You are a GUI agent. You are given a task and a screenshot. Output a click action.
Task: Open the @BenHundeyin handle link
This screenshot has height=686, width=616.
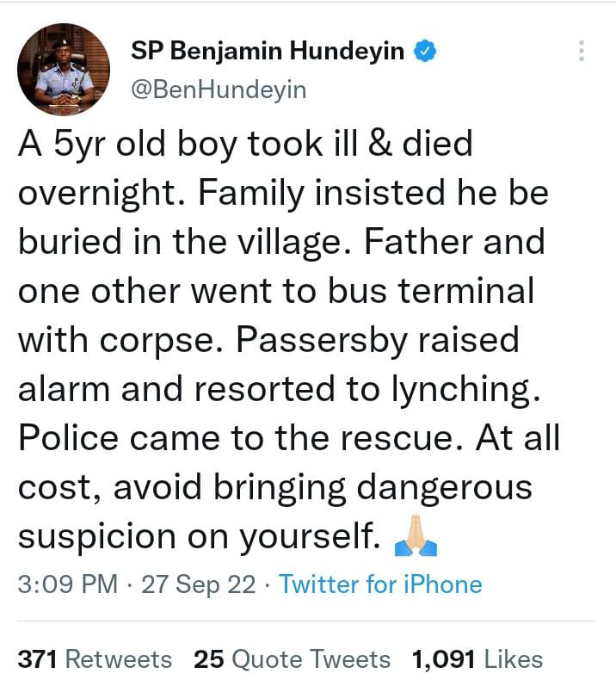click(218, 90)
